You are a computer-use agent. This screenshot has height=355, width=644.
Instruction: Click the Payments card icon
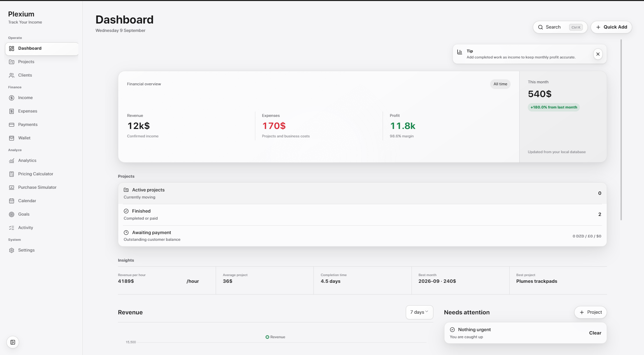12,125
